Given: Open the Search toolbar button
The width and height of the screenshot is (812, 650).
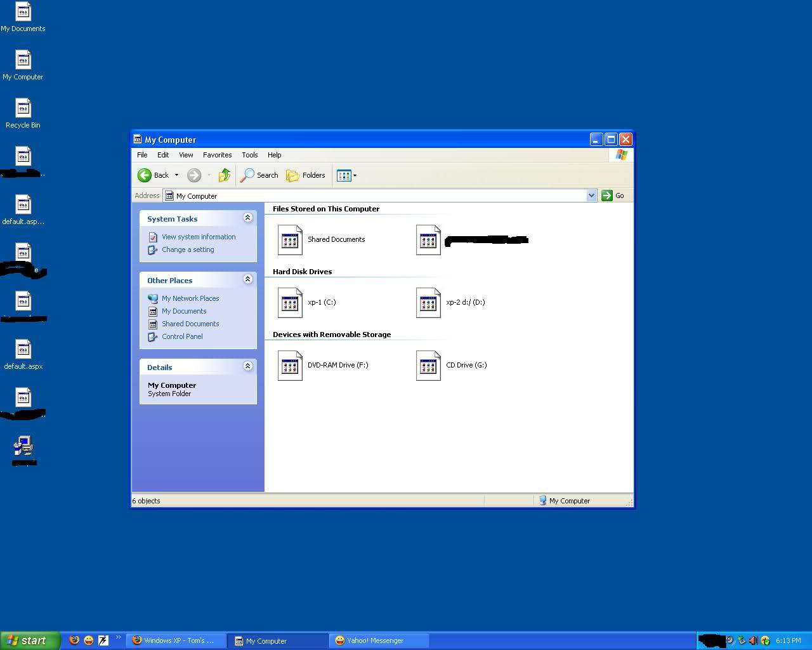Looking at the screenshot, I should 259,175.
